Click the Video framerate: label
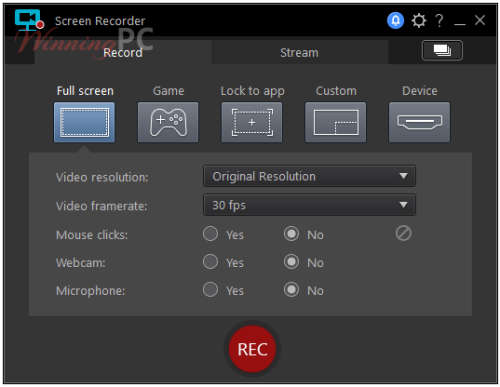 102,206
